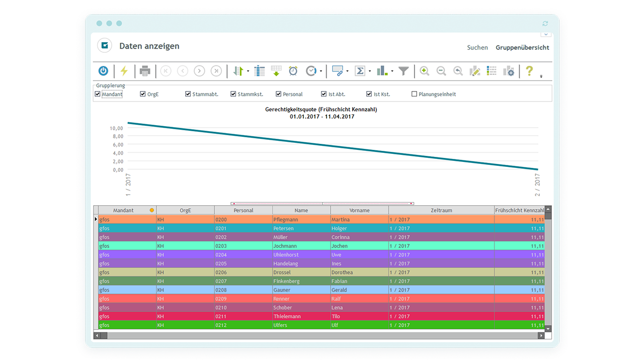
Task: Click the alarm clock toolbar icon
Action: [293, 71]
